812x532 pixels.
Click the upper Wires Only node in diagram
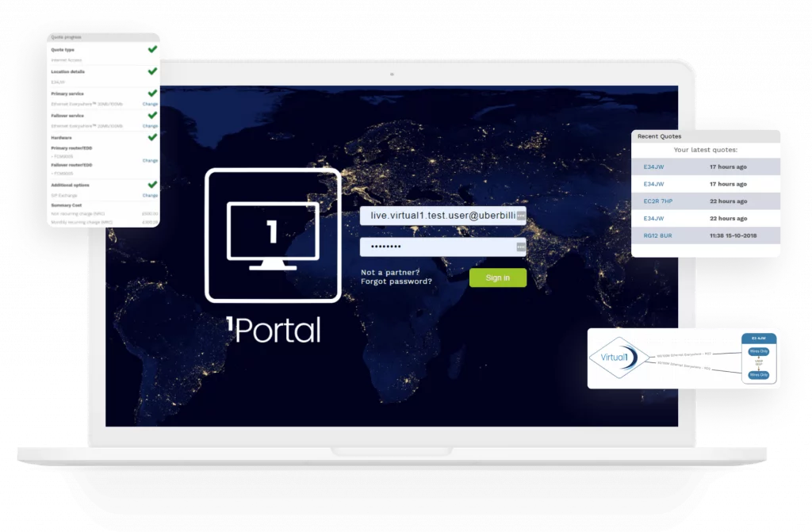click(x=759, y=351)
